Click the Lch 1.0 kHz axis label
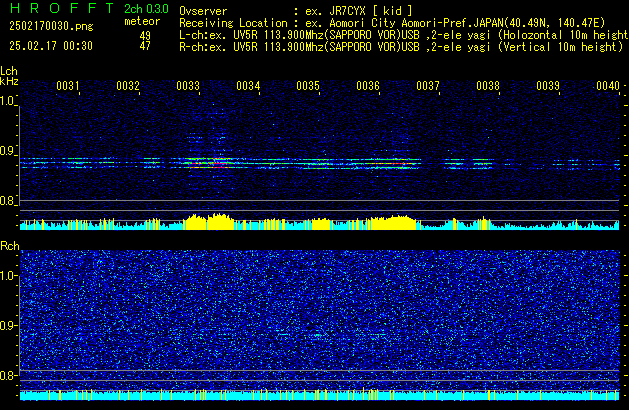The width and height of the screenshot is (629, 410). click(8, 101)
